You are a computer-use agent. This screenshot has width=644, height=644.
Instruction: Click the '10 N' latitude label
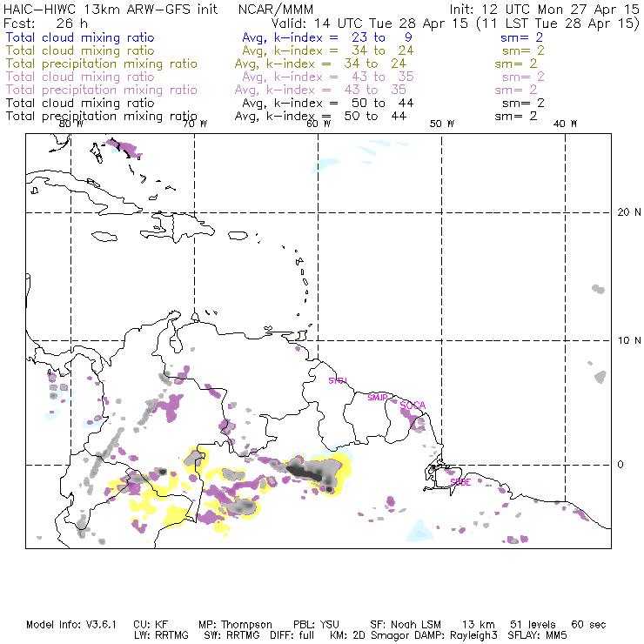click(629, 340)
